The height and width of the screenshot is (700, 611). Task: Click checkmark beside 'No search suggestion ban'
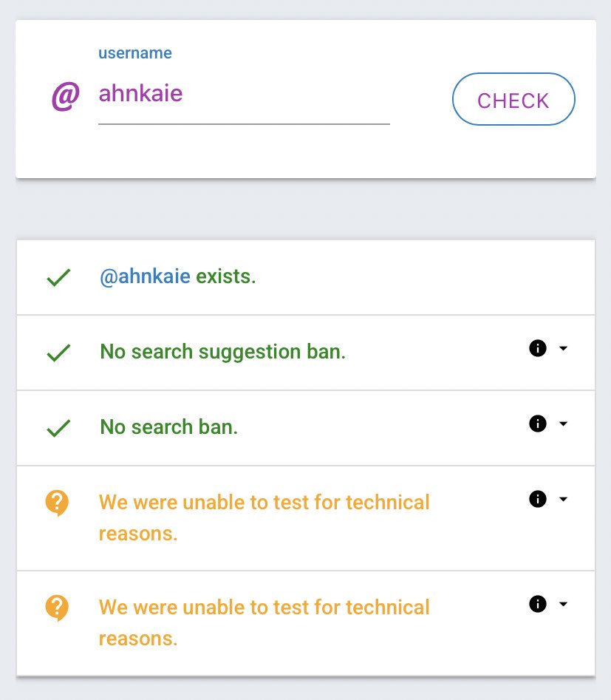tap(58, 353)
